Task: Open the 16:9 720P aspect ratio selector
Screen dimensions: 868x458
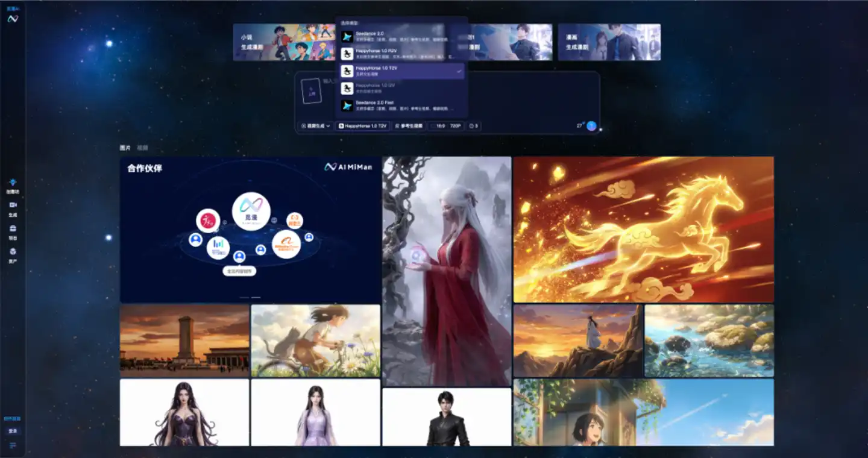Action: tap(446, 126)
